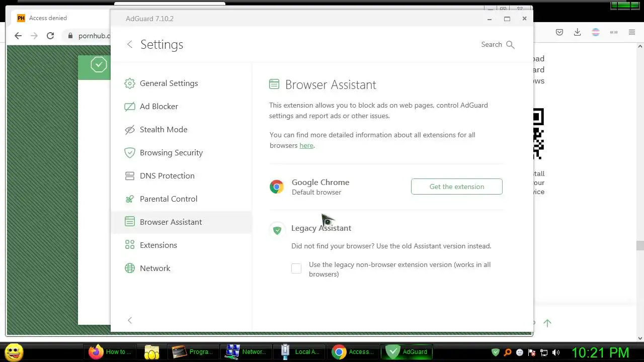Click the padlock icon in browser address bar
This screenshot has width=644, height=362.
point(71,36)
